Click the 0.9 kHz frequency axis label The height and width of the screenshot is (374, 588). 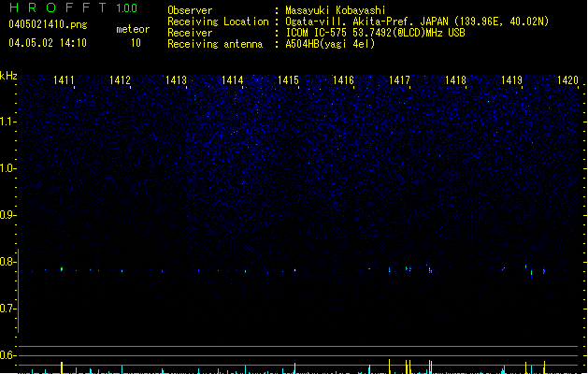tap(7, 215)
